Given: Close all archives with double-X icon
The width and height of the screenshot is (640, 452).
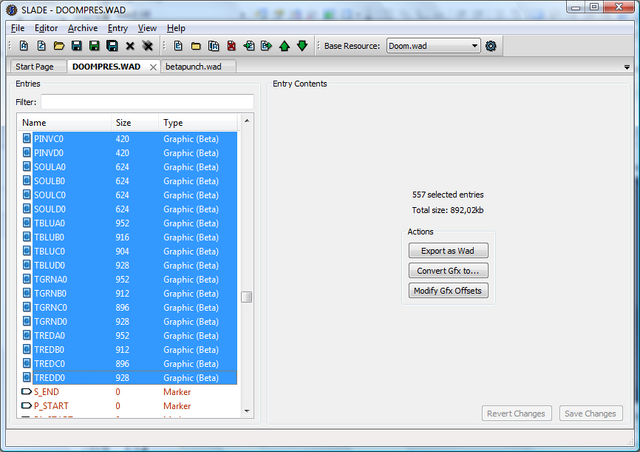Looking at the screenshot, I should [x=147, y=46].
